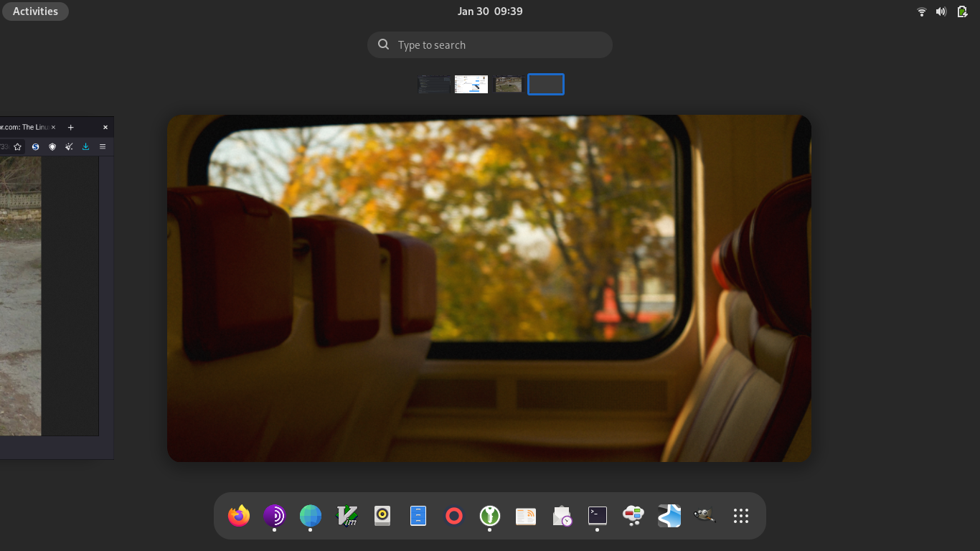Select the second white workspace thumbnail
Screen dimensions: 980x551
click(x=471, y=85)
